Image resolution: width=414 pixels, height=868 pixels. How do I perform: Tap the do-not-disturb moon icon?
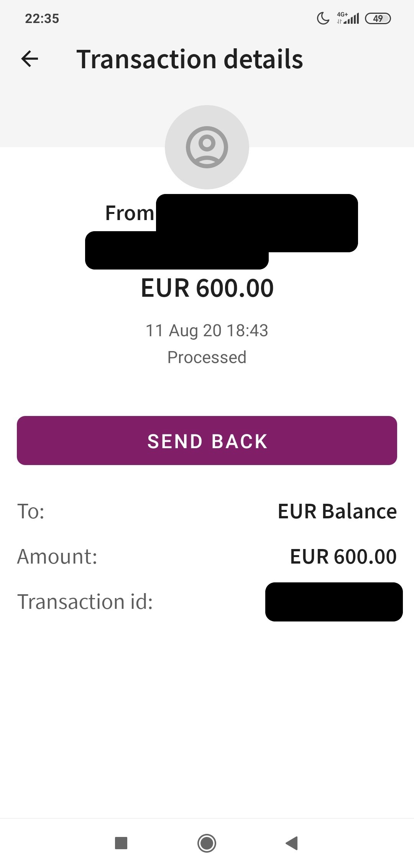point(323,18)
